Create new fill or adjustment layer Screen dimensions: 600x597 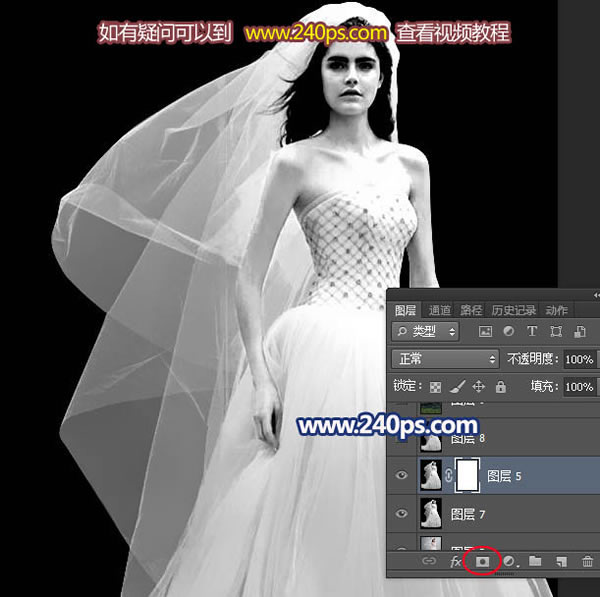[x=509, y=561]
